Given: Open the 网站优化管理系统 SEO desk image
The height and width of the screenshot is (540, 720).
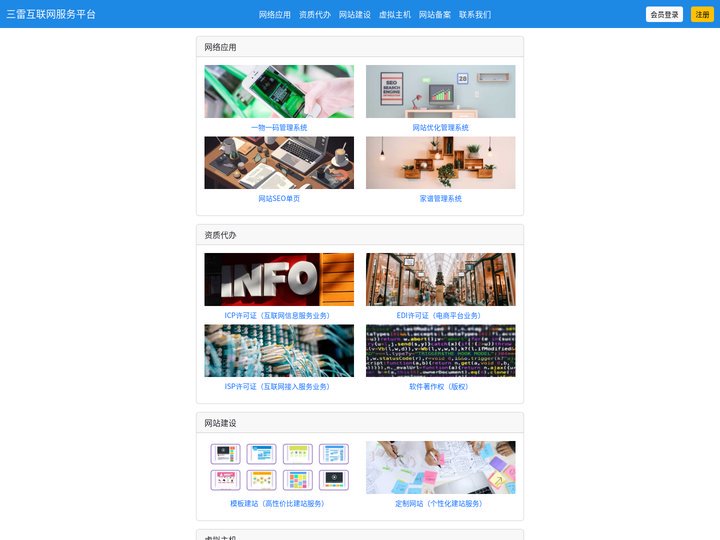Looking at the screenshot, I should 440,91.
